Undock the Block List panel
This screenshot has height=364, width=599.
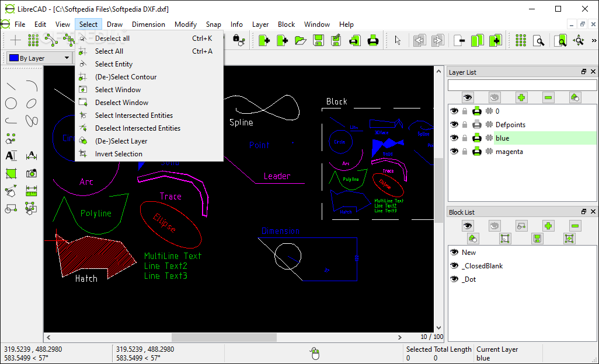click(x=584, y=211)
